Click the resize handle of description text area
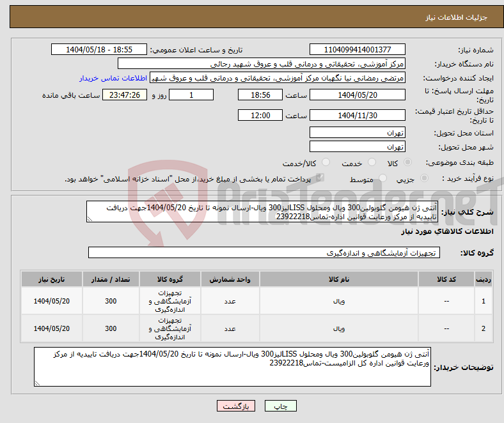This screenshot has height=423, width=504. (x=90, y=219)
